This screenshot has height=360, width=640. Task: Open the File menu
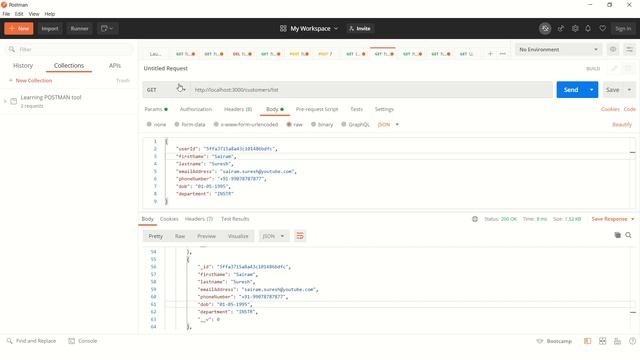[6, 14]
